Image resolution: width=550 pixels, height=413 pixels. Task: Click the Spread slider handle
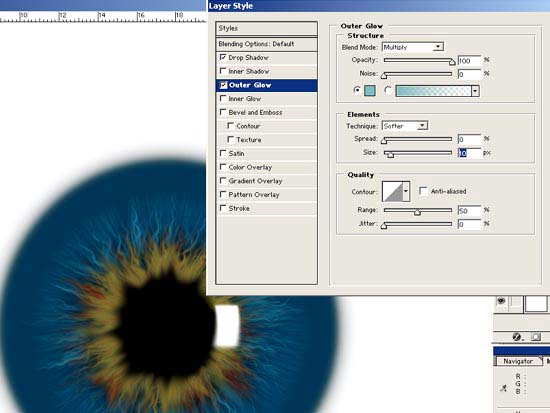(384, 141)
